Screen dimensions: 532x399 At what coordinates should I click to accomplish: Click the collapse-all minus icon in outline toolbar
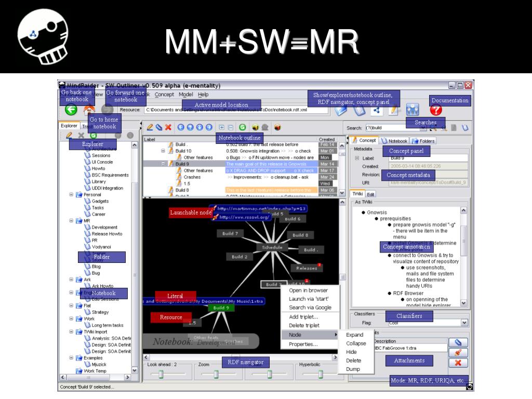click(231, 128)
